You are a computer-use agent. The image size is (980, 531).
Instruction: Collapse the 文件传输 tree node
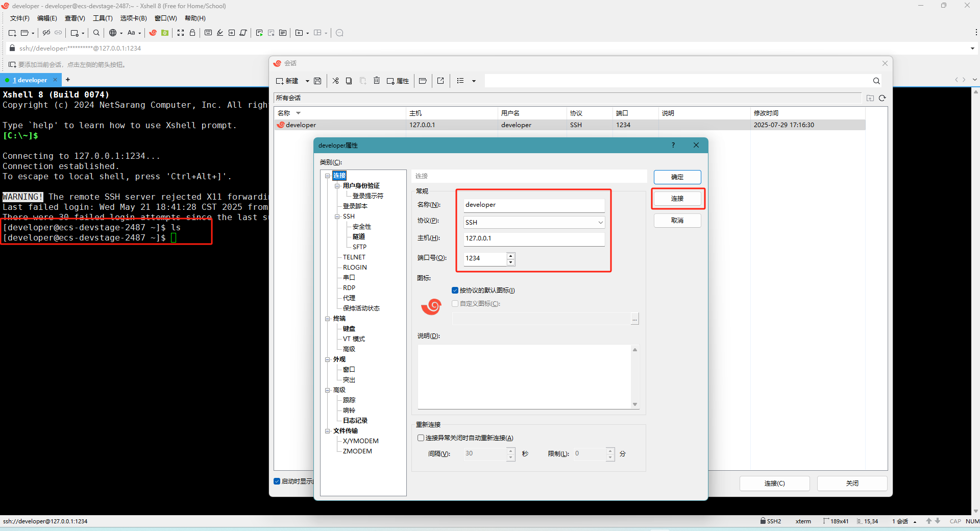[x=328, y=431]
